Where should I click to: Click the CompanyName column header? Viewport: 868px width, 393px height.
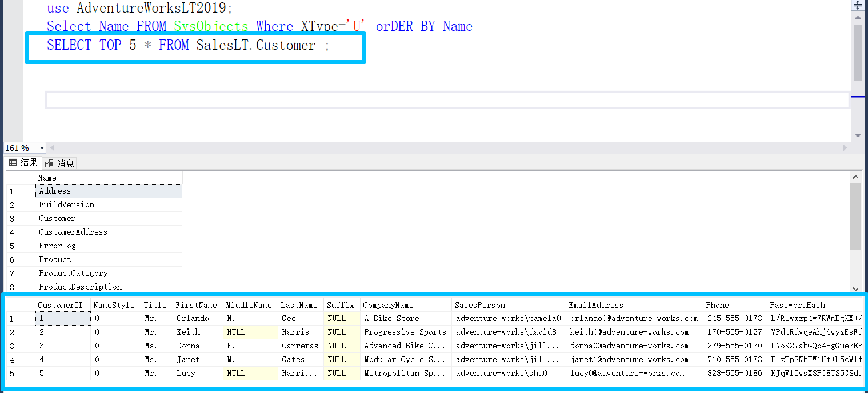tap(406, 305)
